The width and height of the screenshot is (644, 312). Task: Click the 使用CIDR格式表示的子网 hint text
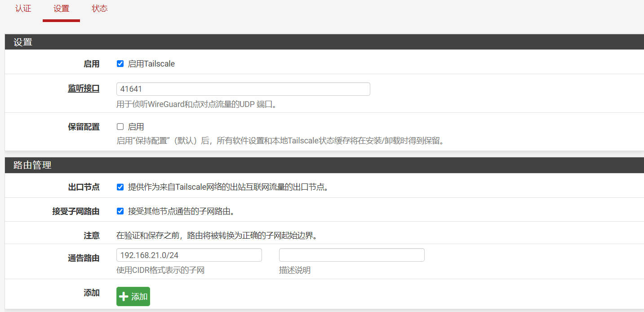click(160, 270)
